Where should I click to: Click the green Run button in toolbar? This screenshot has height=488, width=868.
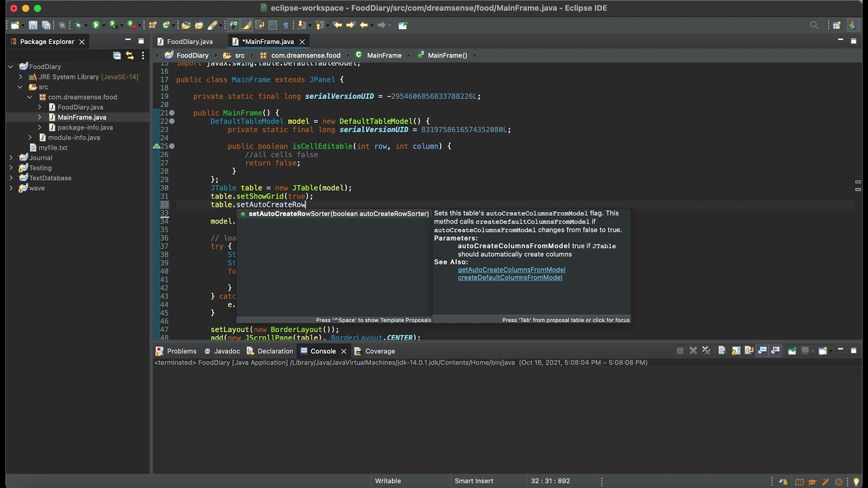[96, 25]
